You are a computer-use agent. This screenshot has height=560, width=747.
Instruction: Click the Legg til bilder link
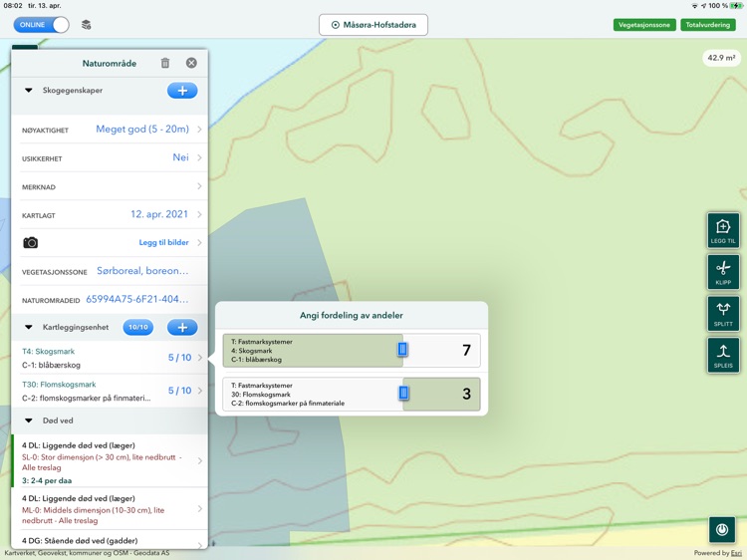coord(164,242)
